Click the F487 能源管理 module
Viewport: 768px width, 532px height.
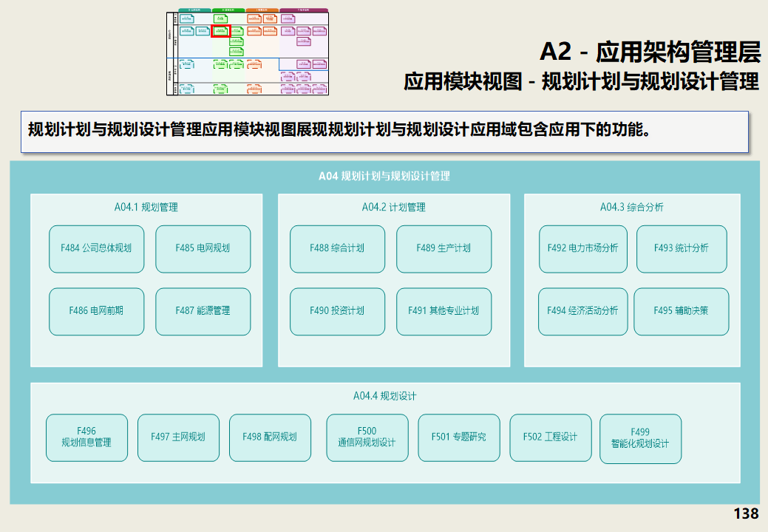pyautogui.click(x=203, y=311)
